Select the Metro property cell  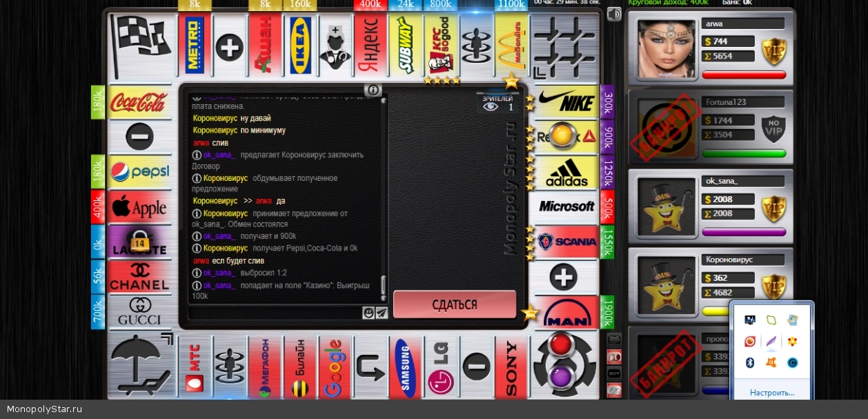click(194, 46)
